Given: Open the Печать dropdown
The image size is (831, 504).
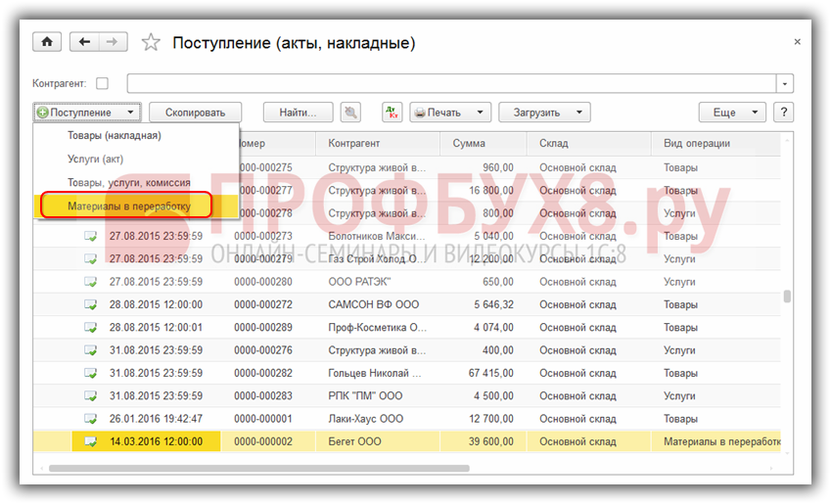Looking at the screenshot, I should coord(450,113).
